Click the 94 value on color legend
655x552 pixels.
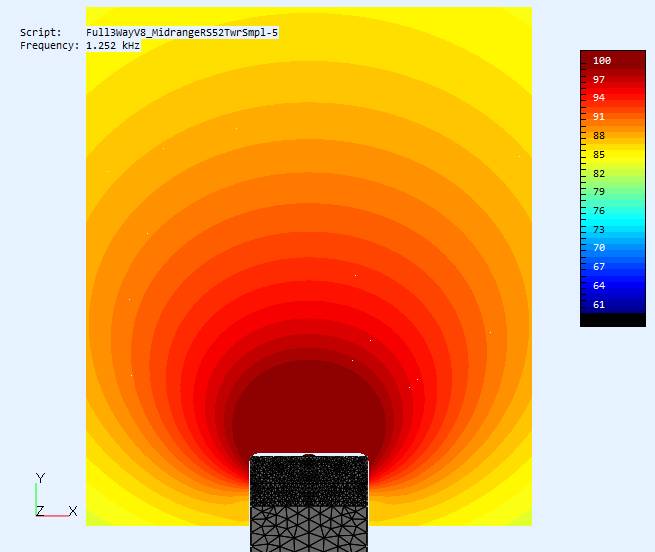(x=599, y=98)
